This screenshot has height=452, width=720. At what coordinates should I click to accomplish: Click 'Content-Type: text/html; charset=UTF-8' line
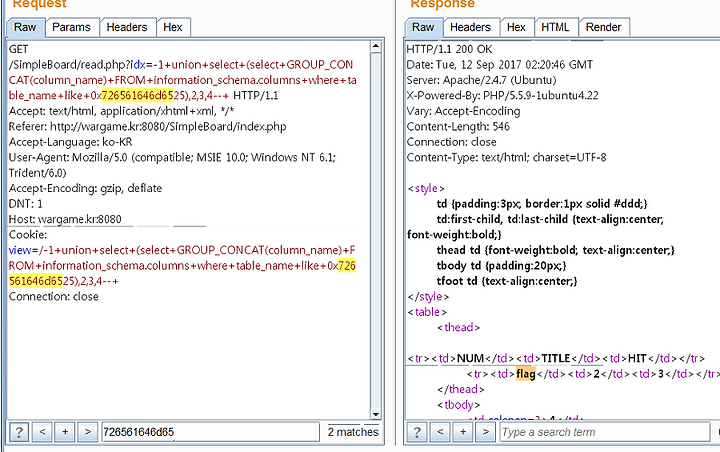(x=506, y=158)
